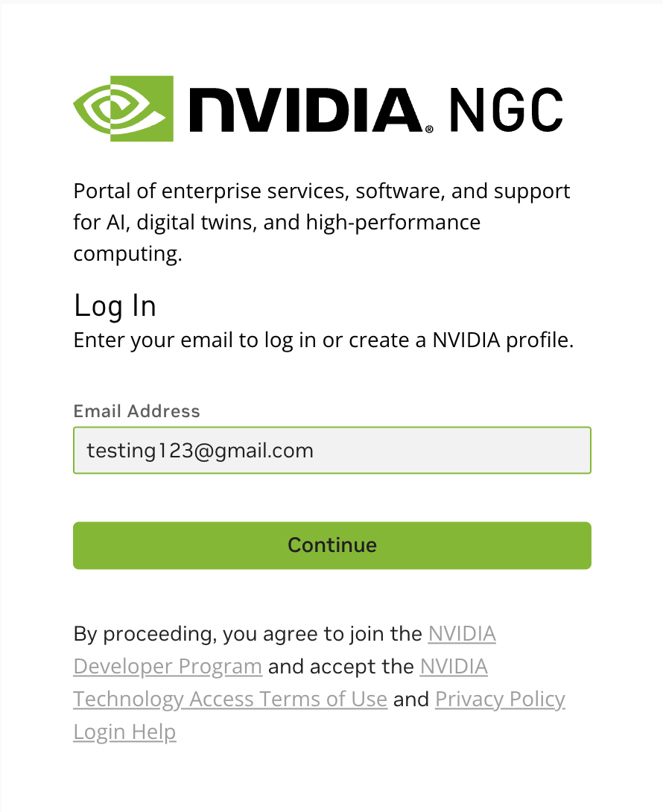This screenshot has height=812, width=663.
Task: Click the black NVIDIA wordmark
Action: 305,109
